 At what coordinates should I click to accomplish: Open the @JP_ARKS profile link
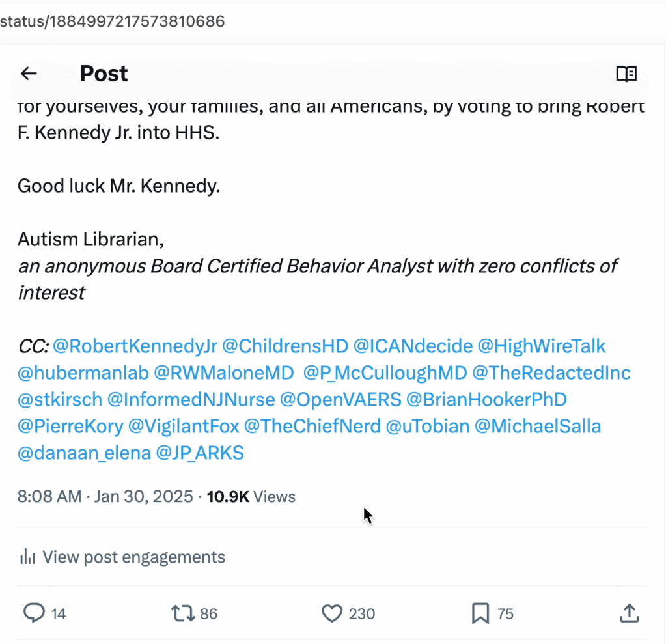(200, 453)
